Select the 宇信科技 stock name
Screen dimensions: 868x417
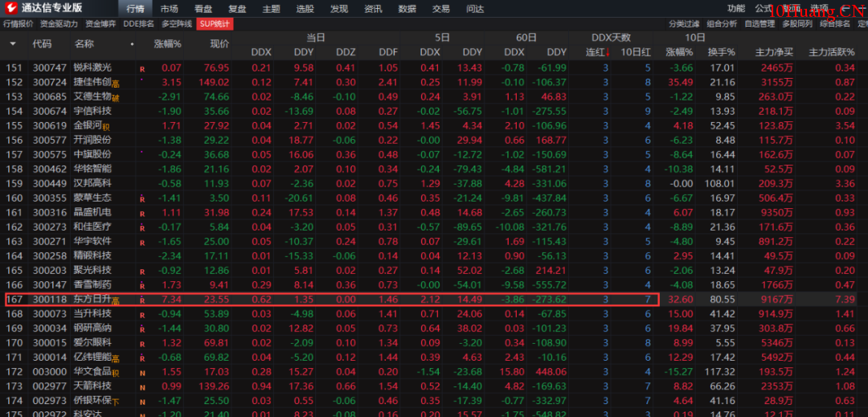tap(93, 111)
